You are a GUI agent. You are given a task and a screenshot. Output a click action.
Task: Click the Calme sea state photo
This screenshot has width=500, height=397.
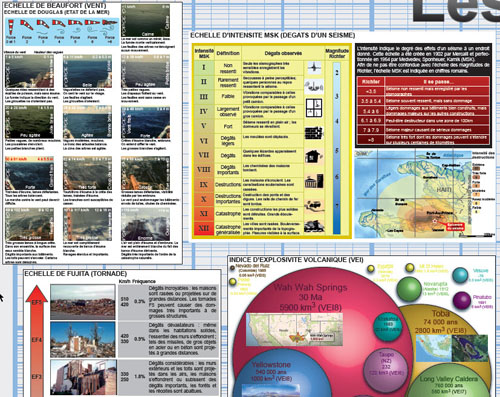145,20
